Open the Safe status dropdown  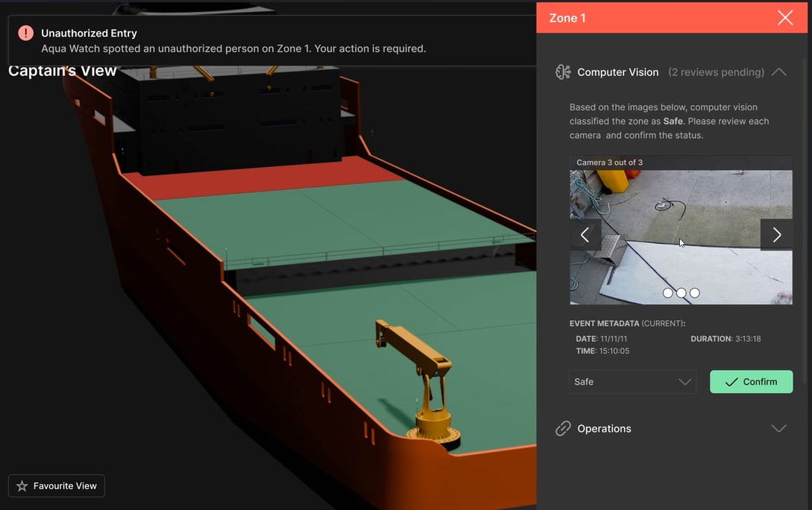632,382
